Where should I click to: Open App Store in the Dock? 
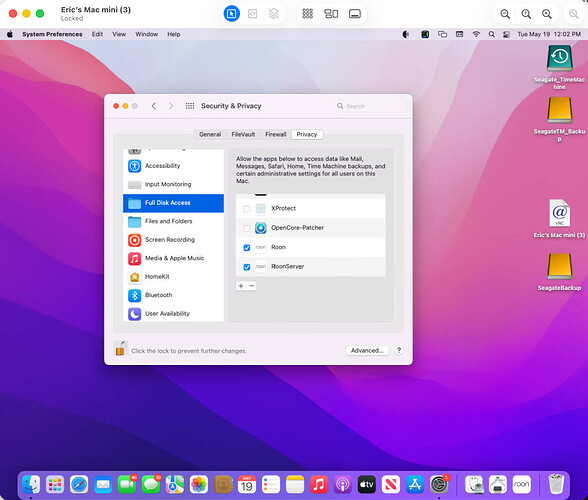click(415, 484)
